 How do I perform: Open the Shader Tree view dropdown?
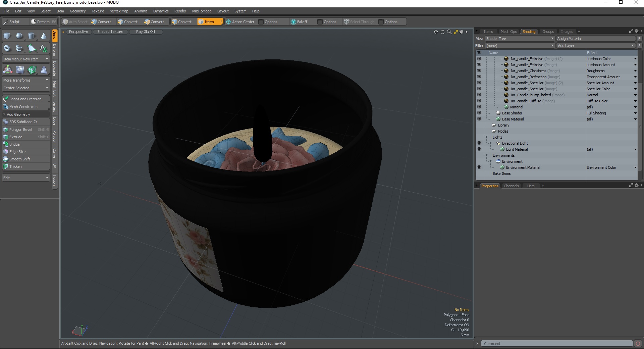pos(520,39)
